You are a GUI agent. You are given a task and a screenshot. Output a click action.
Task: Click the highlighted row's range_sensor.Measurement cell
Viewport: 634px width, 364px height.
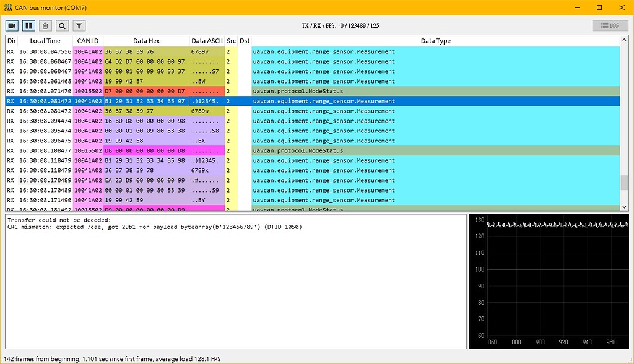(x=324, y=101)
